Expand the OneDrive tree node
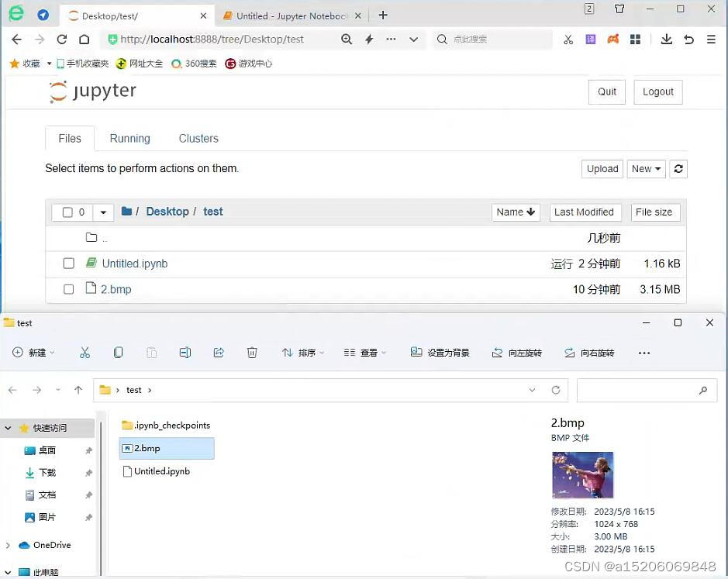Viewport: 728px width, 579px height. [8, 545]
